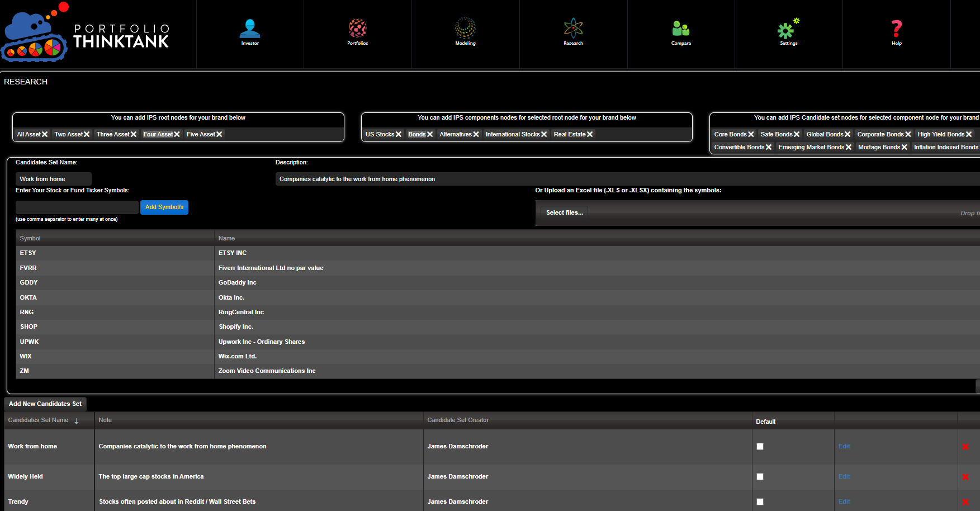Remove the High Yield Bonds candidate node
The image size is (980, 511).
pos(969,134)
